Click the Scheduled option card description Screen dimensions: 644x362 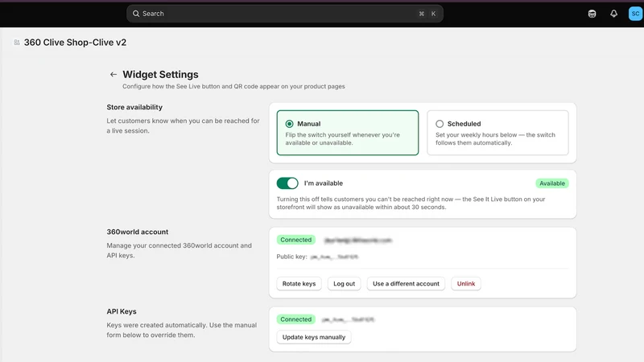[x=495, y=138]
